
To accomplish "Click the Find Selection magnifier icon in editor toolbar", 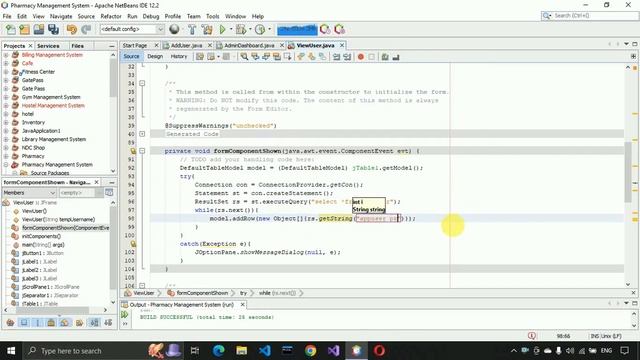I will (244, 57).
